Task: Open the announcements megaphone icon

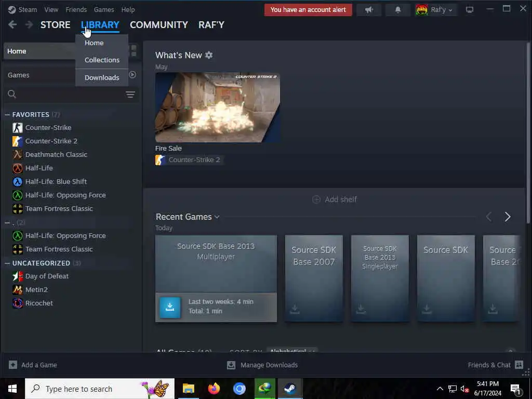Action: click(x=369, y=10)
